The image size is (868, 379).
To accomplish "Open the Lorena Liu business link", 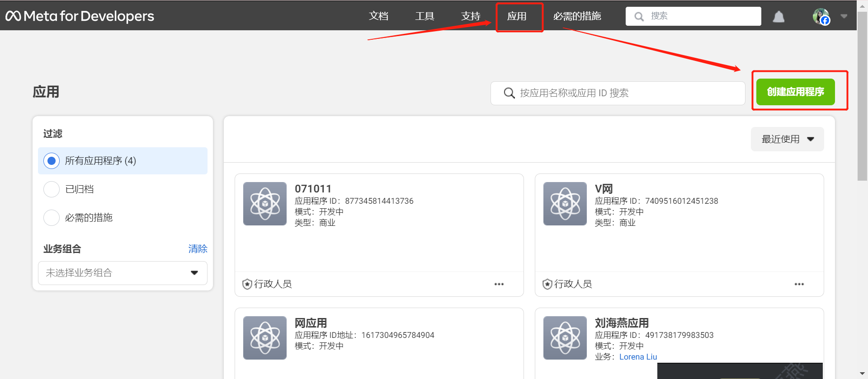I will coord(638,357).
